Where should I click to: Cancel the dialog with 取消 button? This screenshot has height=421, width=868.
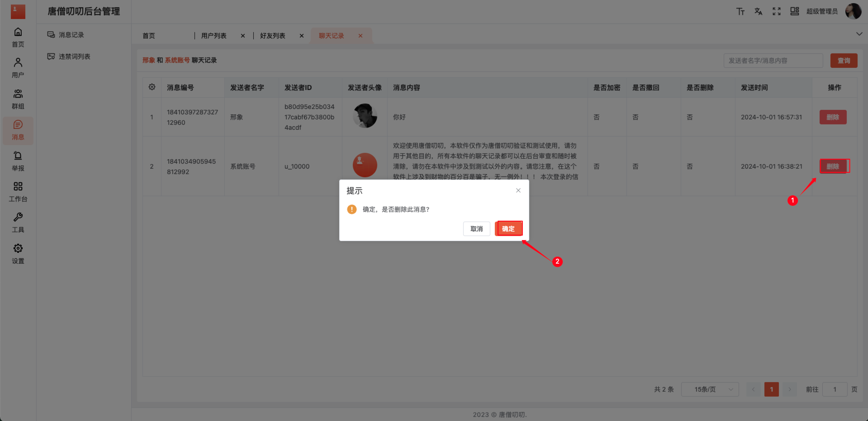click(476, 228)
